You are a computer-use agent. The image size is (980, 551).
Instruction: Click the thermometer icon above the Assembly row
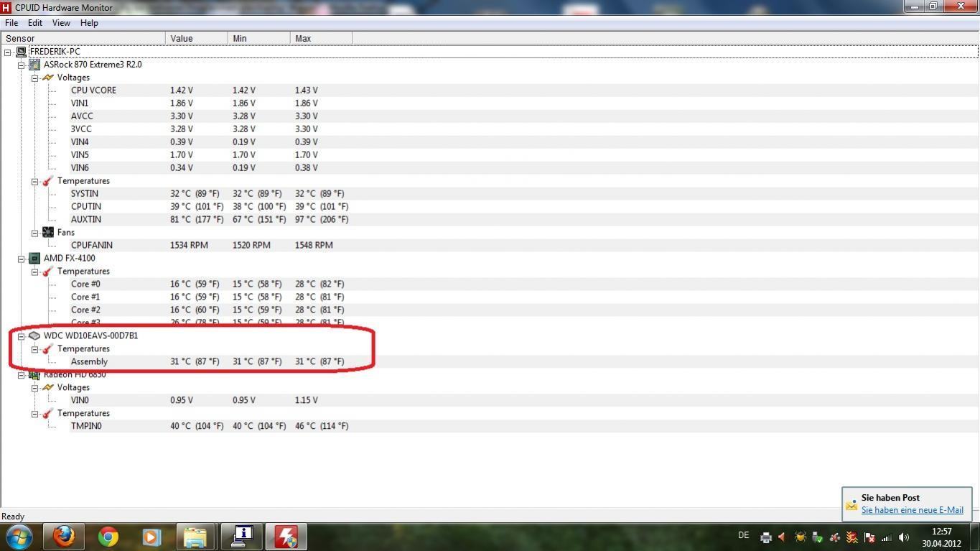(x=48, y=349)
